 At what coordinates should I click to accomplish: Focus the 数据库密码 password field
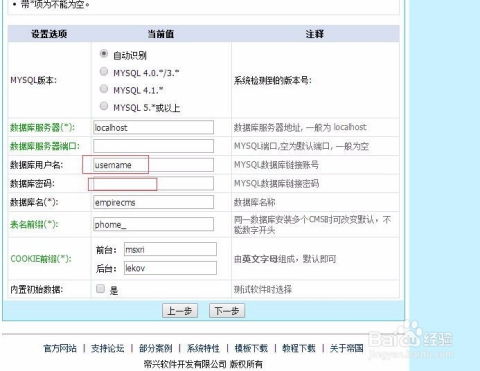pyautogui.click(x=153, y=183)
